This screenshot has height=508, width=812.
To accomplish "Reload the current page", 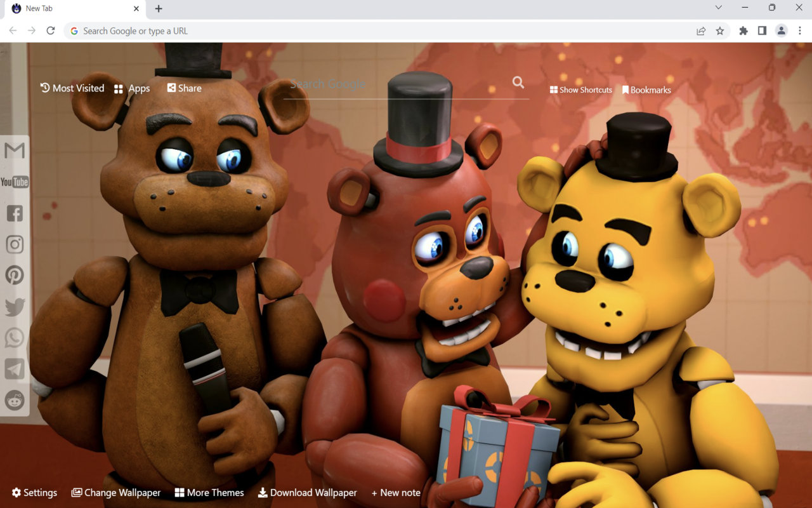I will (51, 30).
